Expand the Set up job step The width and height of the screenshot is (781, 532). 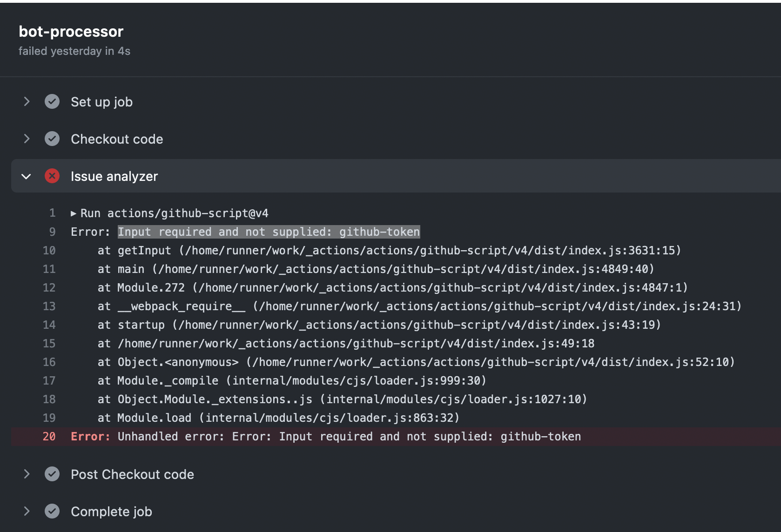(x=27, y=101)
